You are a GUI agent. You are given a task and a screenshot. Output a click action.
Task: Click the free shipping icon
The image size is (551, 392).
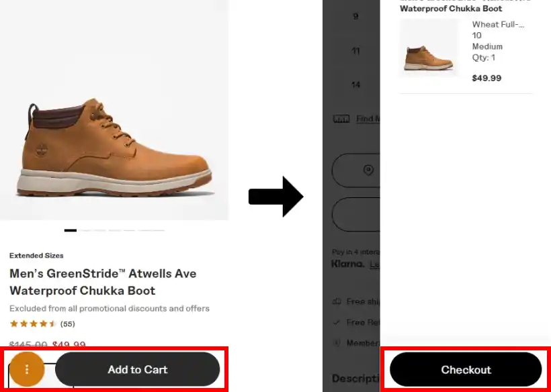point(337,301)
